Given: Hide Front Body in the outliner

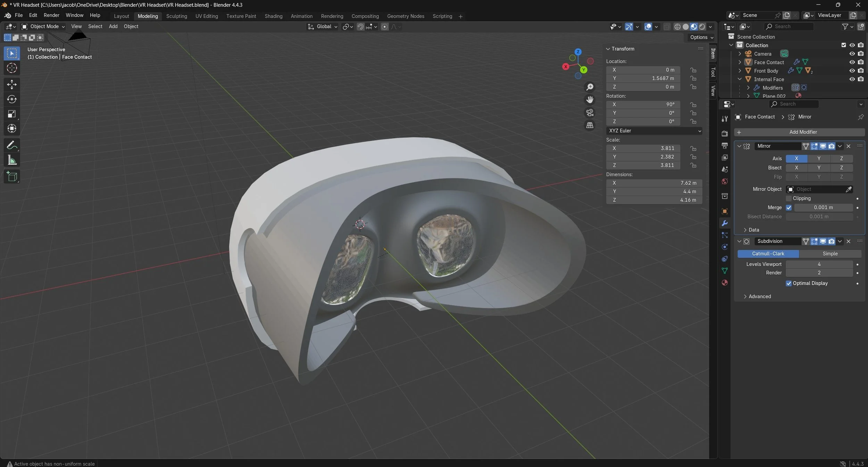Looking at the screenshot, I should [x=852, y=71].
